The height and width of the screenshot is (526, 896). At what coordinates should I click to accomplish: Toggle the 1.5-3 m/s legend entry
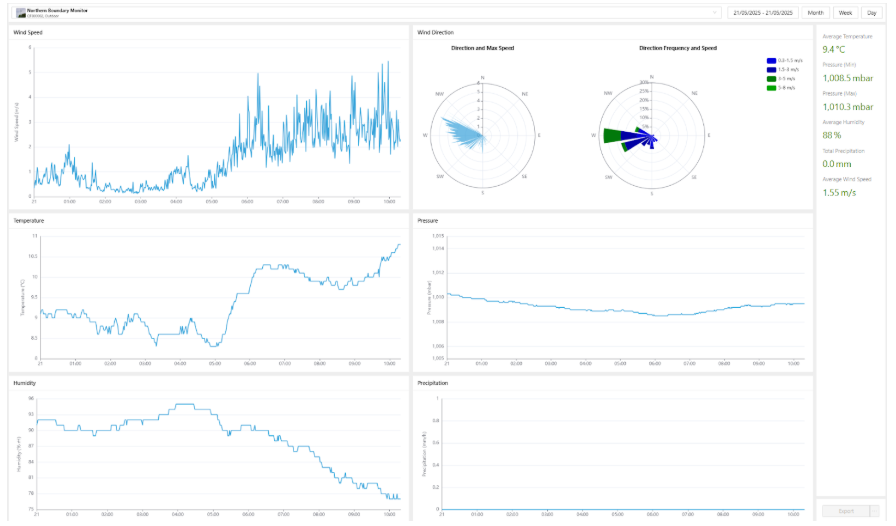tap(783, 70)
